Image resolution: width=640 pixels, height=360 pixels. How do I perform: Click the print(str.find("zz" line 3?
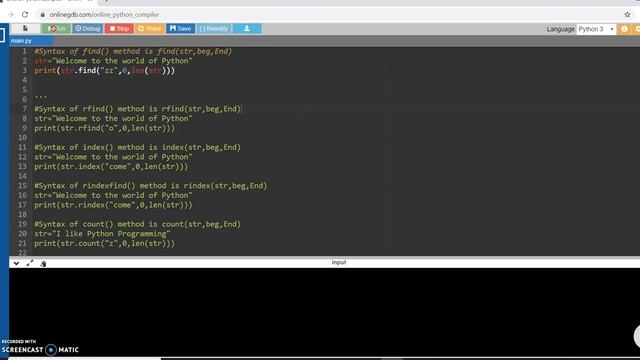pos(104,71)
